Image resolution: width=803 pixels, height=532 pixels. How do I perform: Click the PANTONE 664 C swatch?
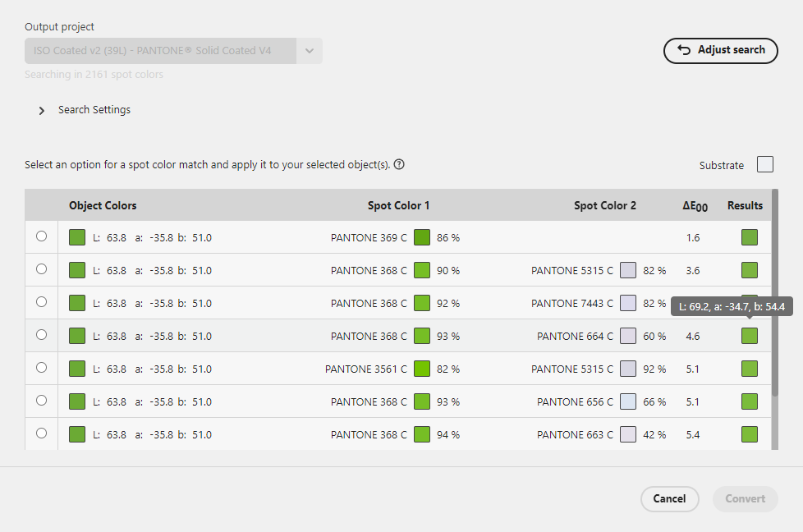(x=628, y=336)
